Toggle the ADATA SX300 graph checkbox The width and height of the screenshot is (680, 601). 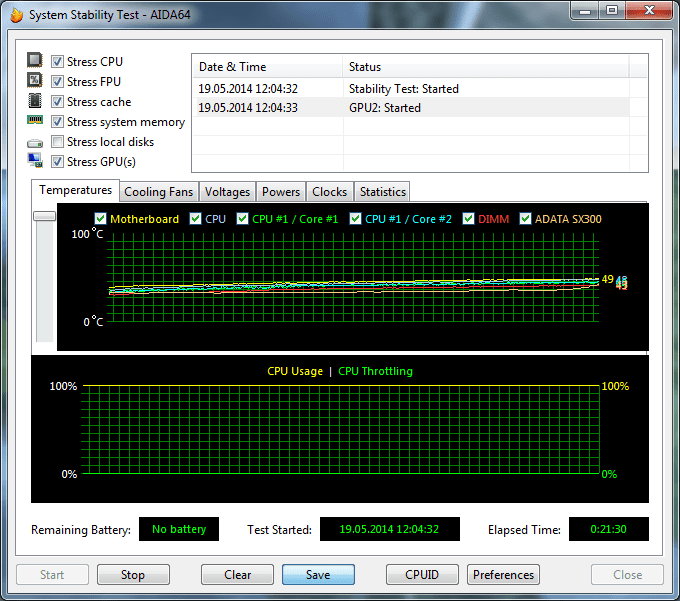(x=525, y=219)
